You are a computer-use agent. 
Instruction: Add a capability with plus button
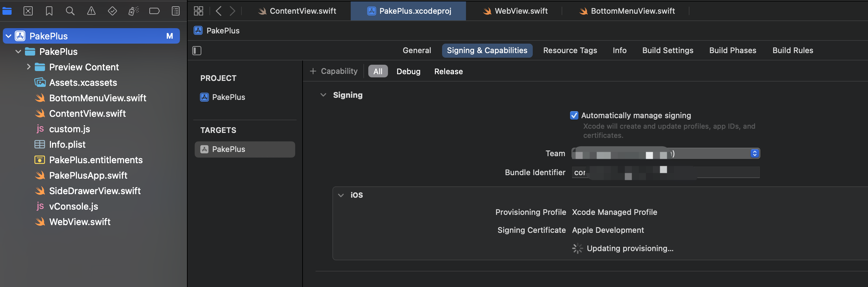coord(333,71)
